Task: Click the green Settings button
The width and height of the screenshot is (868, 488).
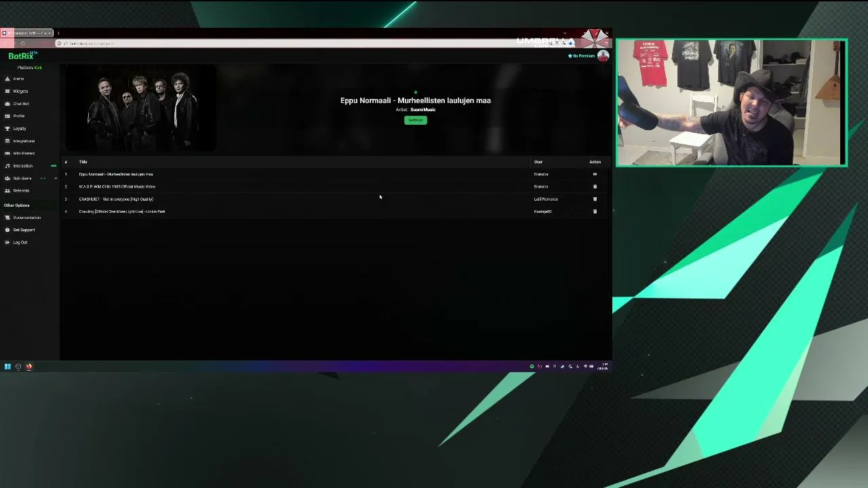Action: coord(416,120)
